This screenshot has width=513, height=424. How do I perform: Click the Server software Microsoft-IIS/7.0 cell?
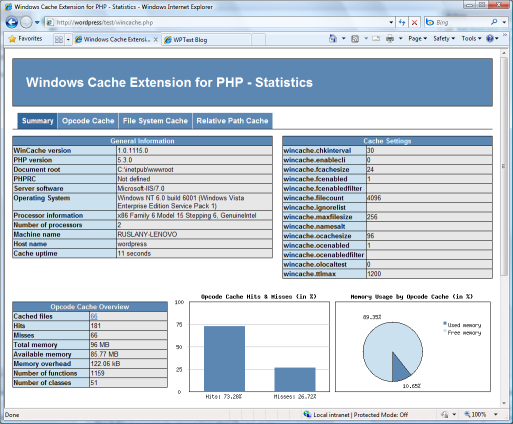click(194, 189)
